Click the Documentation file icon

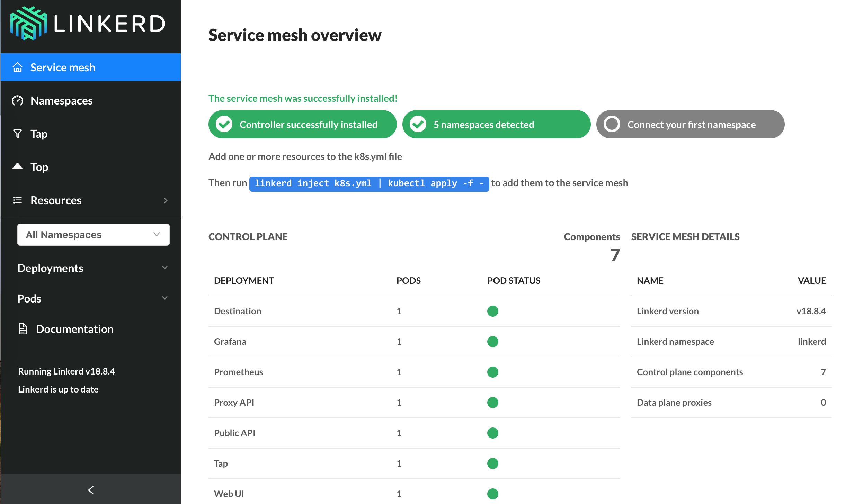pyautogui.click(x=23, y=329)
